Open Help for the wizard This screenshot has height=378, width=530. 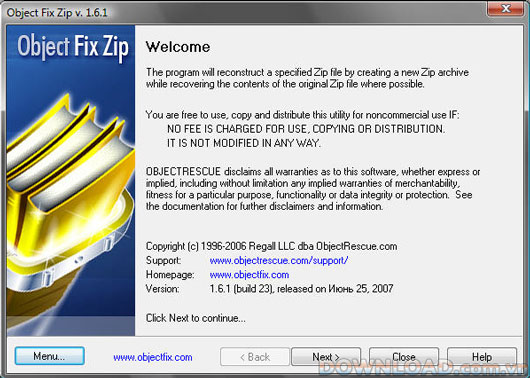pos(482,357)
